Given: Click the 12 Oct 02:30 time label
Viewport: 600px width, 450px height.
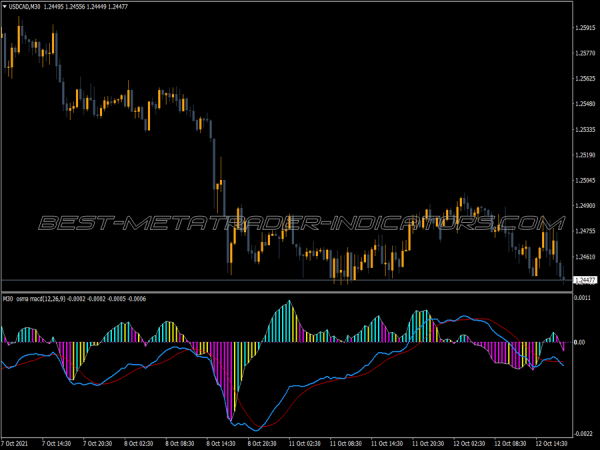Looking at the screenshot, I should [x=469, y=443].
